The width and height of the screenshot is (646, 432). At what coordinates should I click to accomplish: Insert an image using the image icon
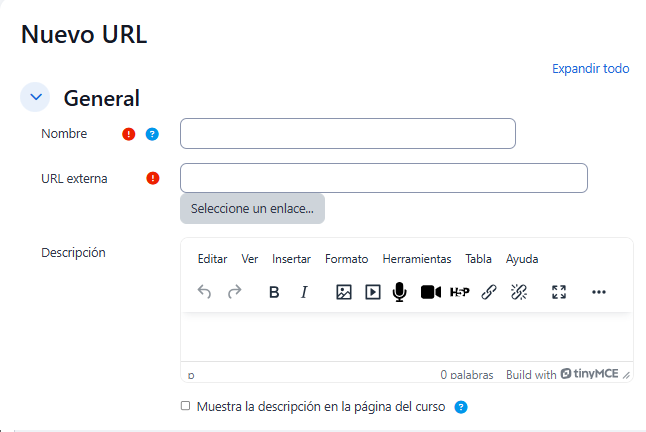click(x=344, y=292)
